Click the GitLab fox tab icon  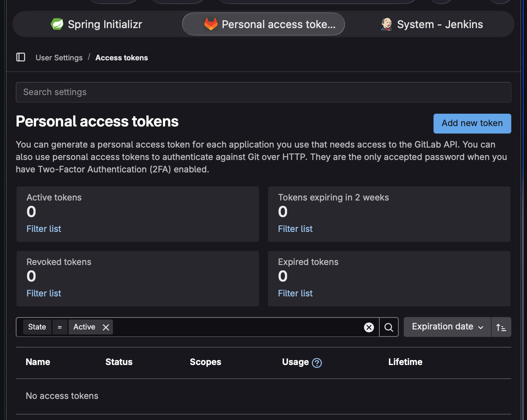point(211,24)
